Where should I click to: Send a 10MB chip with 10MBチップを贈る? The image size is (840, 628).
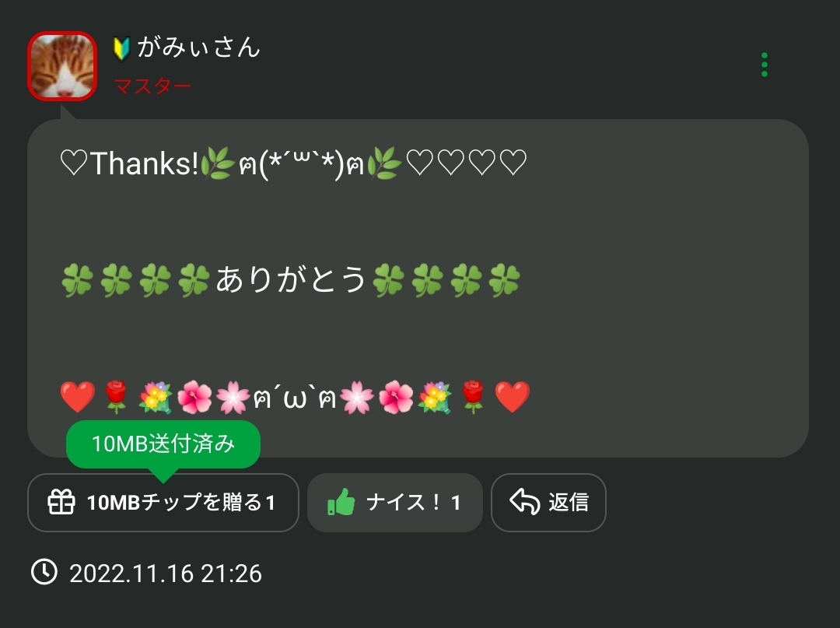coord(163,503)
